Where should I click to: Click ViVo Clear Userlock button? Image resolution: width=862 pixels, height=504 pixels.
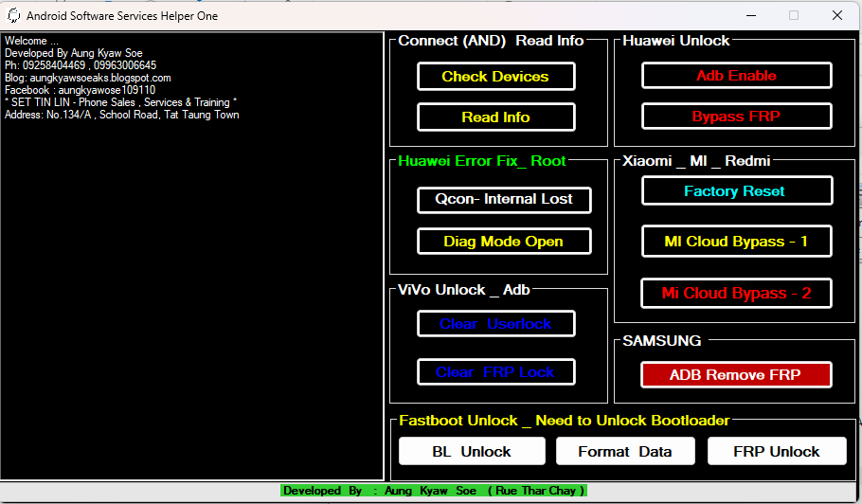(x=495, y=324)
